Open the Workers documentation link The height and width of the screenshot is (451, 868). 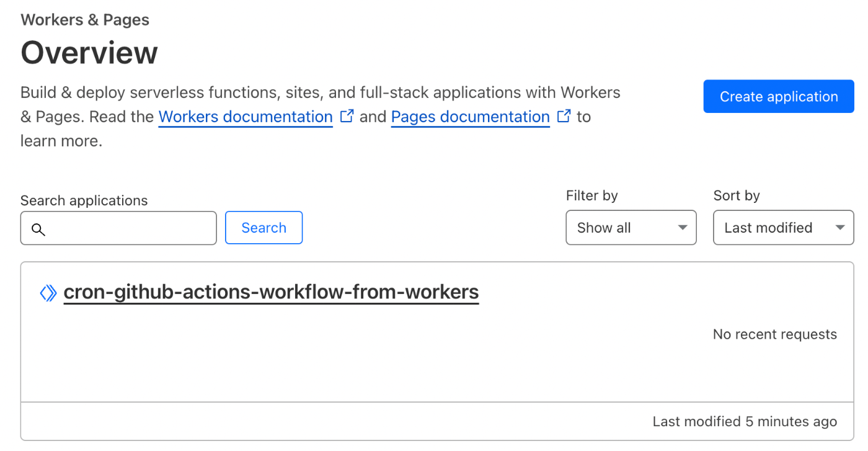tap(246, 117)
